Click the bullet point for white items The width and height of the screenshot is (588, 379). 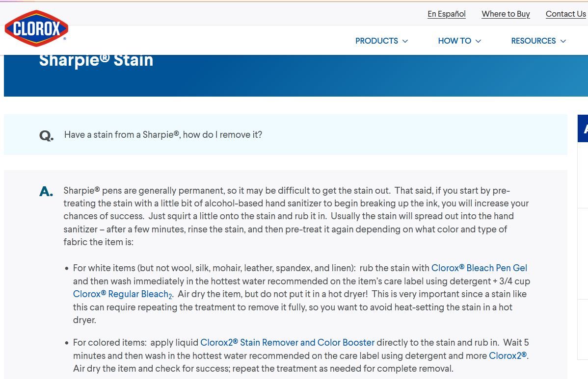click(67, 269)
